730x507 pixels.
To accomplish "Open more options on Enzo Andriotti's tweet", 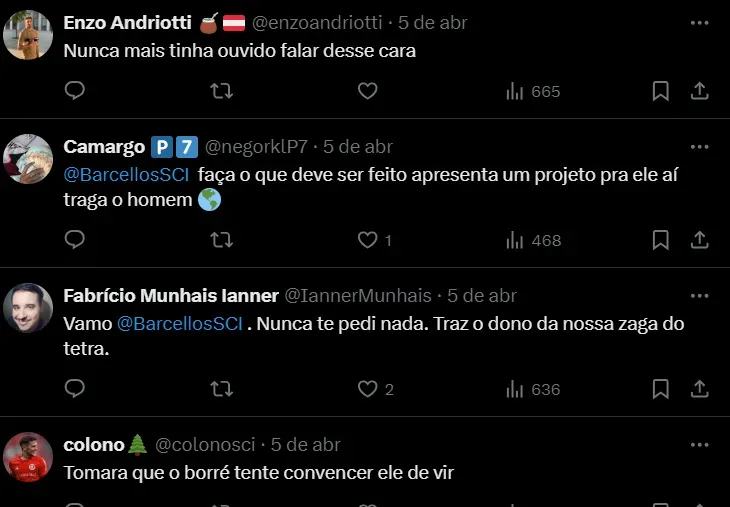I will click(700, 21).
